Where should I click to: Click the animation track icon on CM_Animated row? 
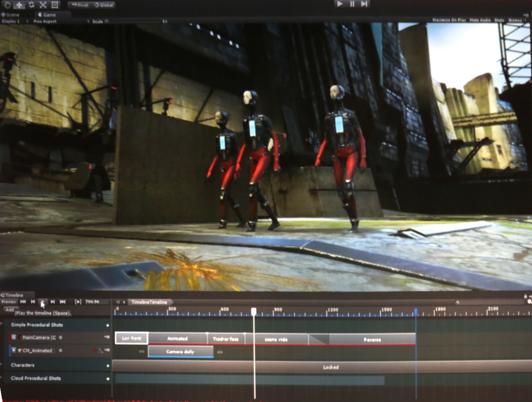(14, 351)
